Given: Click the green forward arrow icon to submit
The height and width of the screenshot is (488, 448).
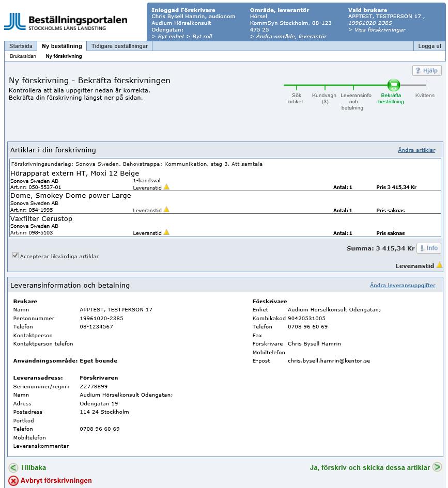Looking at the screenshot, I should point(437,467).
